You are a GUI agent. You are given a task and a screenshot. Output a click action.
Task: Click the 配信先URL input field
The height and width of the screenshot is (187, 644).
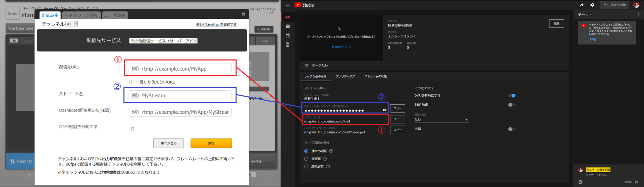(180, 69)
